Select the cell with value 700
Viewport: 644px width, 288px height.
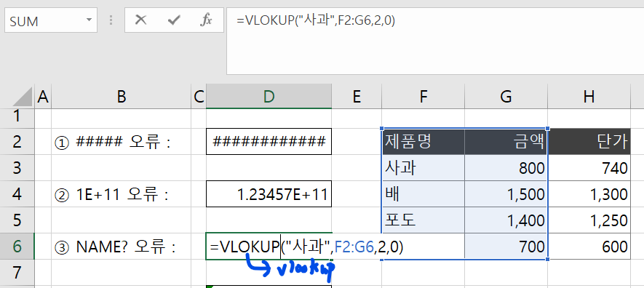(506, 247)
